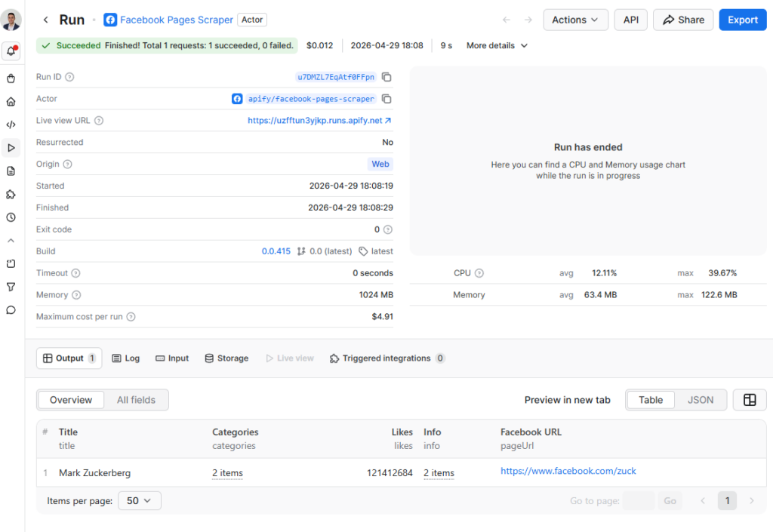Open the Saved tasks document icon
This screenshot has height=532, width=773.
11,171
